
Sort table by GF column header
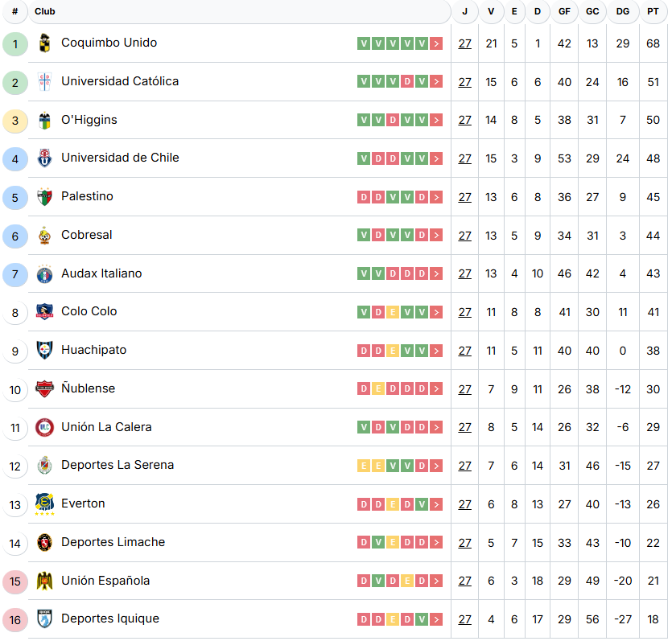point(564,12)
